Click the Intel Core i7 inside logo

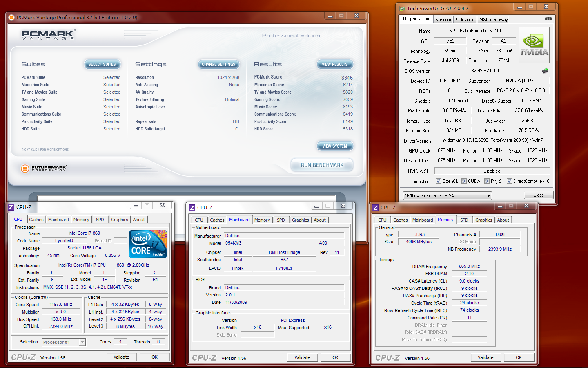point(148,244)
